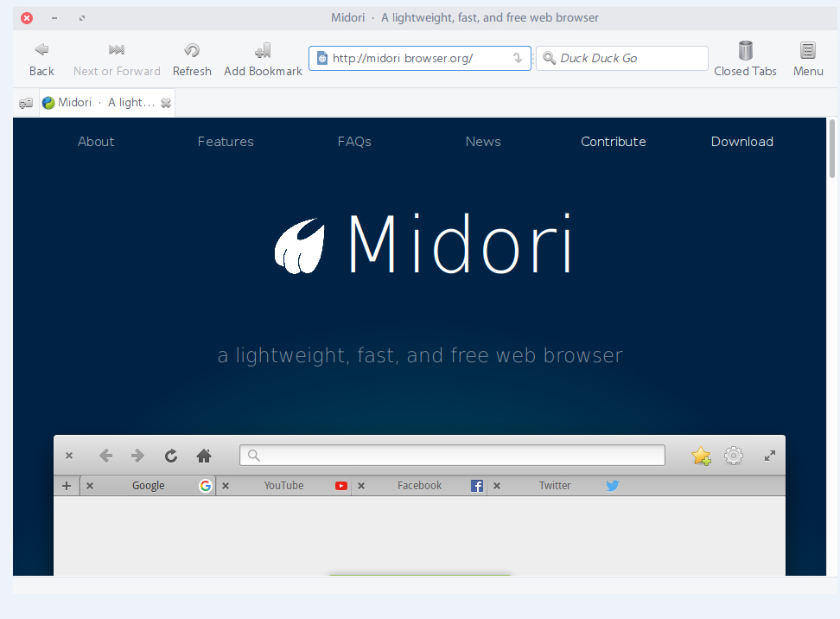Click the white Midori paw logo

pos(300,246)
